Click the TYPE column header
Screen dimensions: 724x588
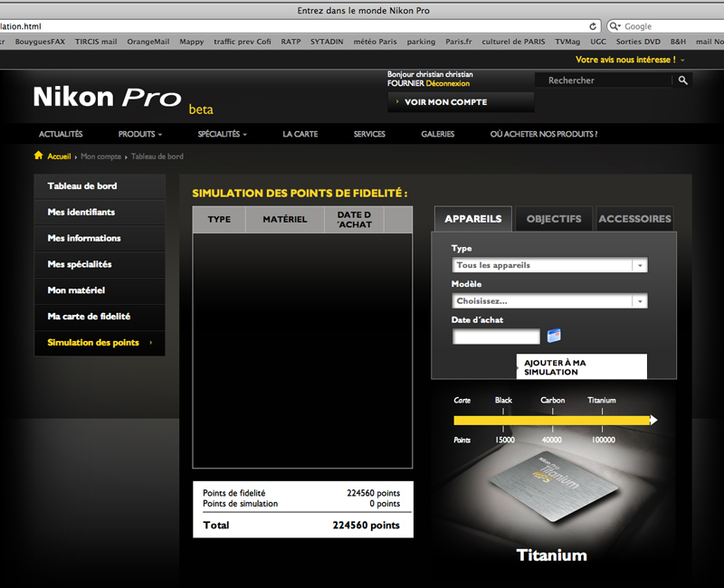[x=219, y=220]
